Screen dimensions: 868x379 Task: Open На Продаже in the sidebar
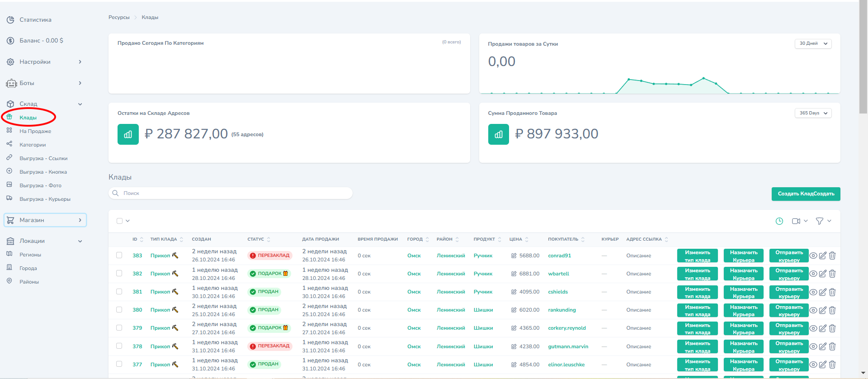(35, 131)
